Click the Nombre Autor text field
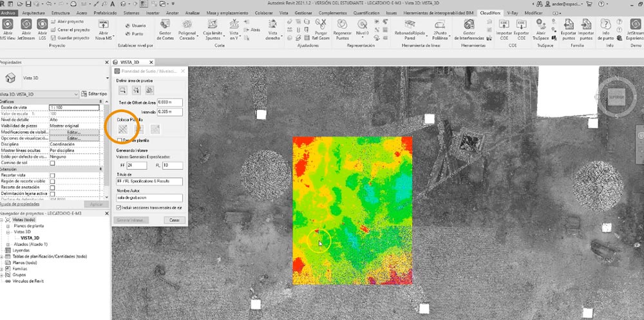Viewport: 644px width, 320px height. point(150,198)
